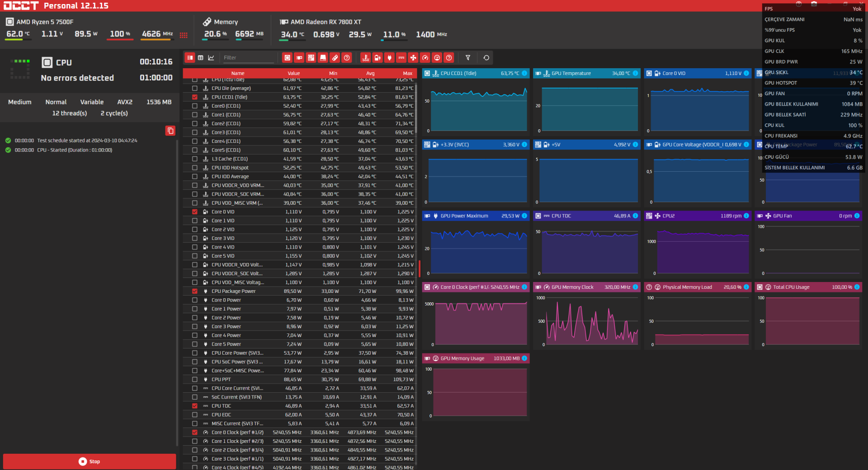Select the SoC Current (SVI3 TFN) row
This screenshot has width=868, height=470.
point(299,397)
